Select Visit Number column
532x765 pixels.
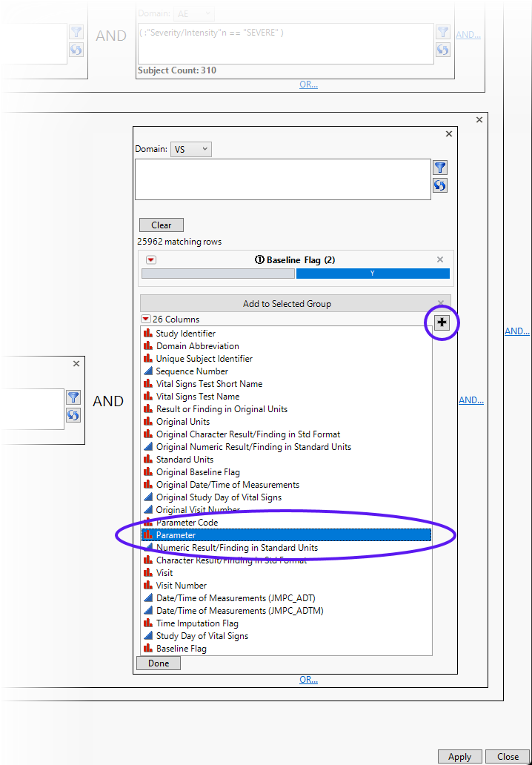tap(286, 586)
